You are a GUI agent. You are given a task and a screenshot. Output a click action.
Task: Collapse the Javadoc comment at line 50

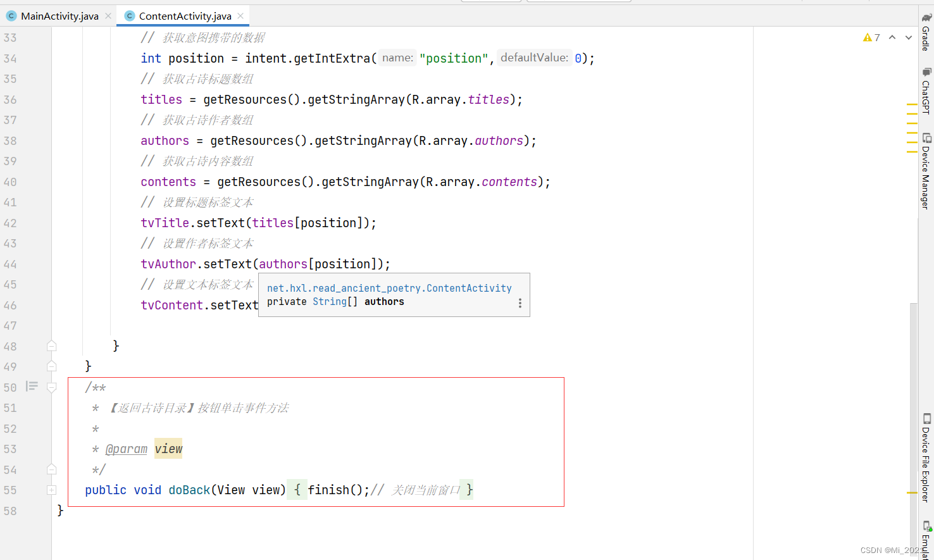point(52,387)
